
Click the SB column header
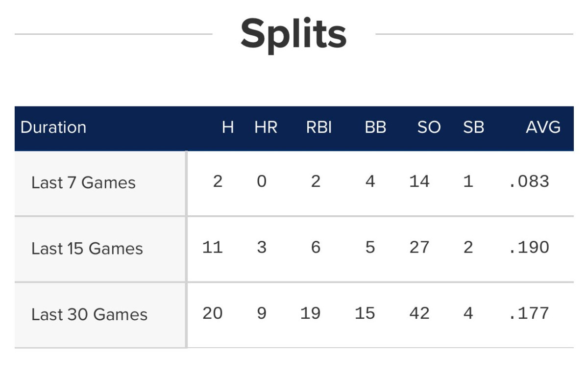click(474, 127)
